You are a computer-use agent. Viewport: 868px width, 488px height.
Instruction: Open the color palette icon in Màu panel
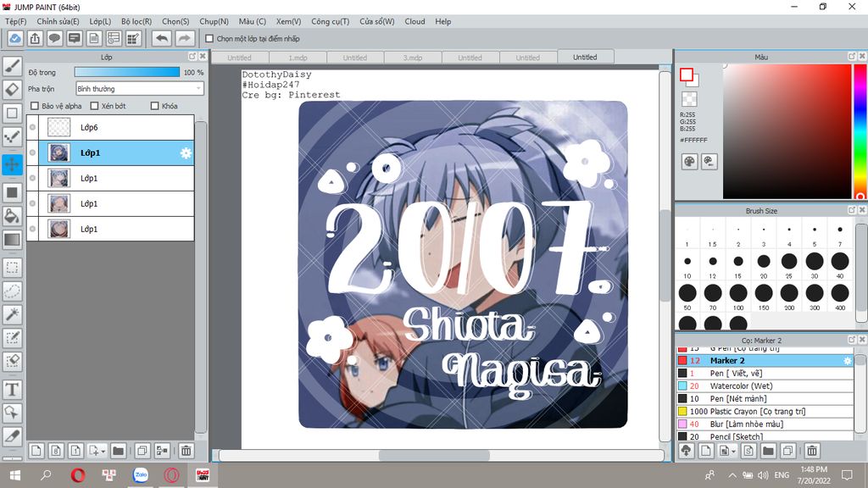pos(689,162)
